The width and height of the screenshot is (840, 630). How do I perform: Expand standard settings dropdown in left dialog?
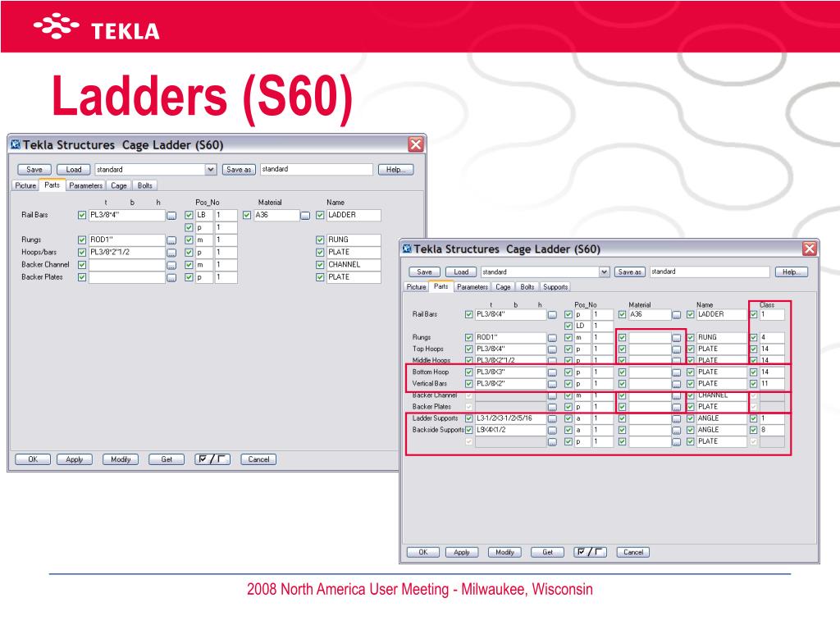(x=211, y=170)
